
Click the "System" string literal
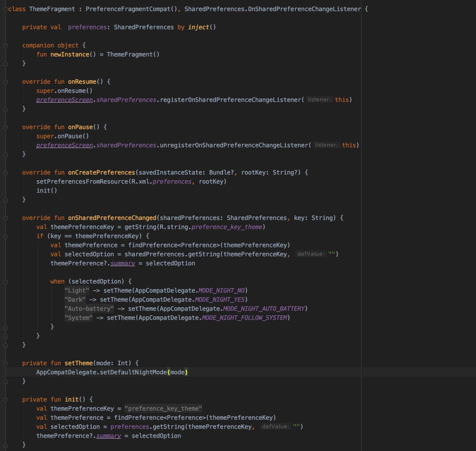point(78,318)
